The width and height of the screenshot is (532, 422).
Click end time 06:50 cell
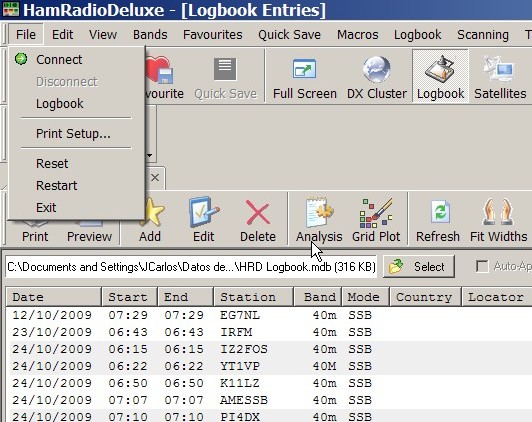(x=184, y=383)
